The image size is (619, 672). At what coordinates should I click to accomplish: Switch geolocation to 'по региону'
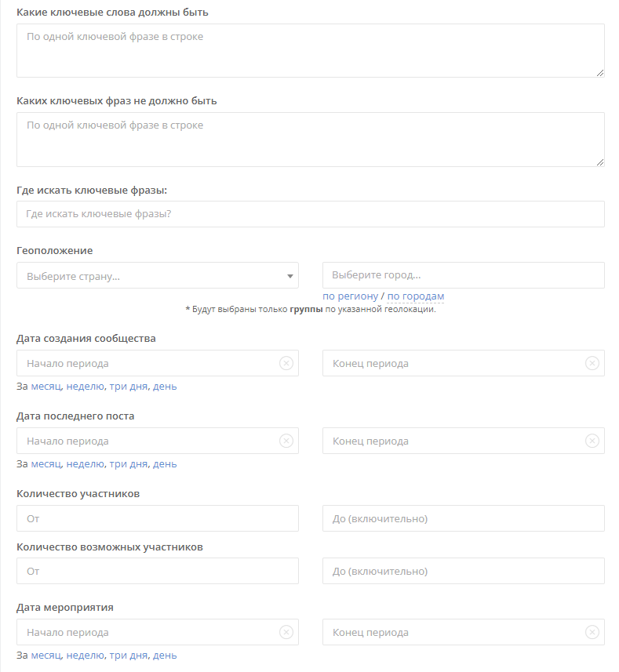pyautogui.click(x=350, y=296)
